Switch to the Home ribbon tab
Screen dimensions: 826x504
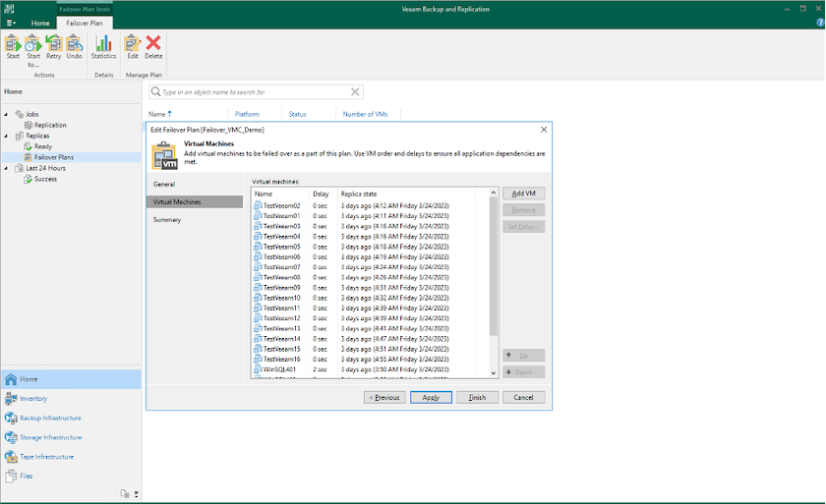(40, 23)
